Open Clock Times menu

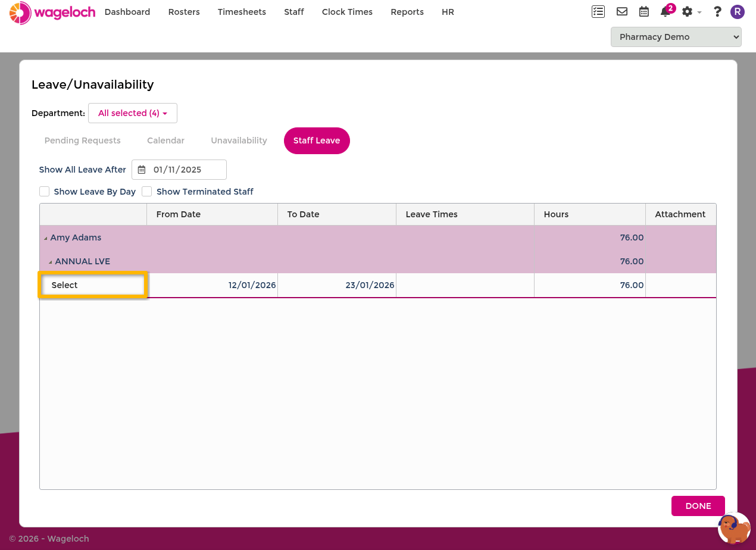click(347, 12)
